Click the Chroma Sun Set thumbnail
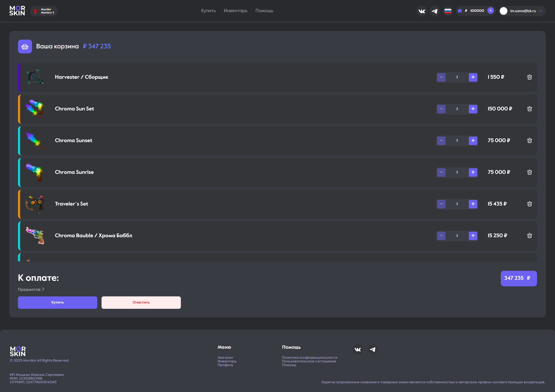Viewport: 555px width, 392px height. [35, 109]
